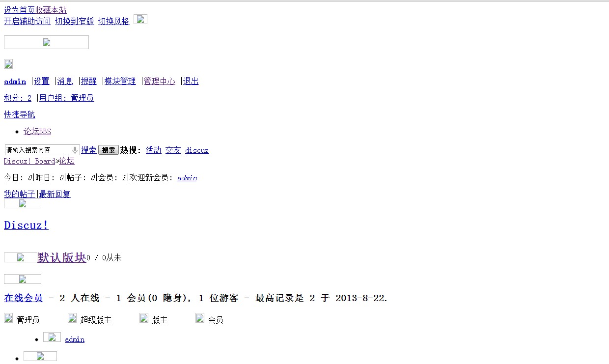Image resolution: width=609 pixels, height=364 pixels.
Task: Open the 切换风格 style switcher
Action: tap(114, 21)
